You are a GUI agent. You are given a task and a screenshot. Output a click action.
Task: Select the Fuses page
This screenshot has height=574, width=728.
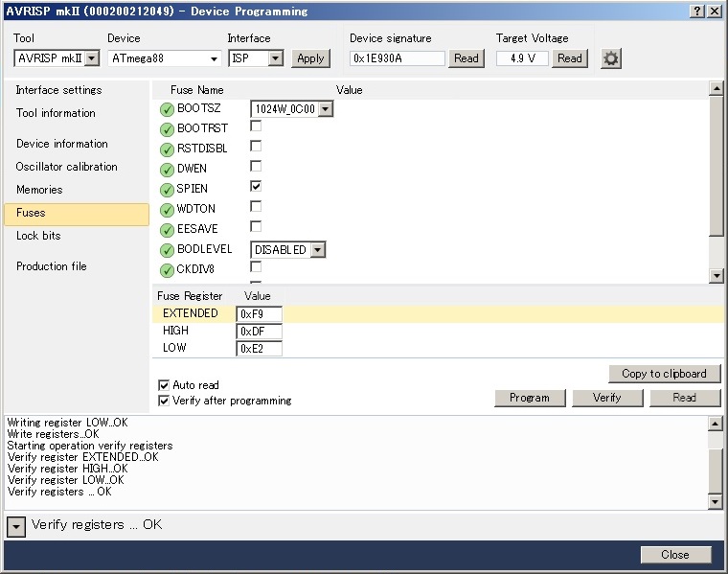click(77, 214)
